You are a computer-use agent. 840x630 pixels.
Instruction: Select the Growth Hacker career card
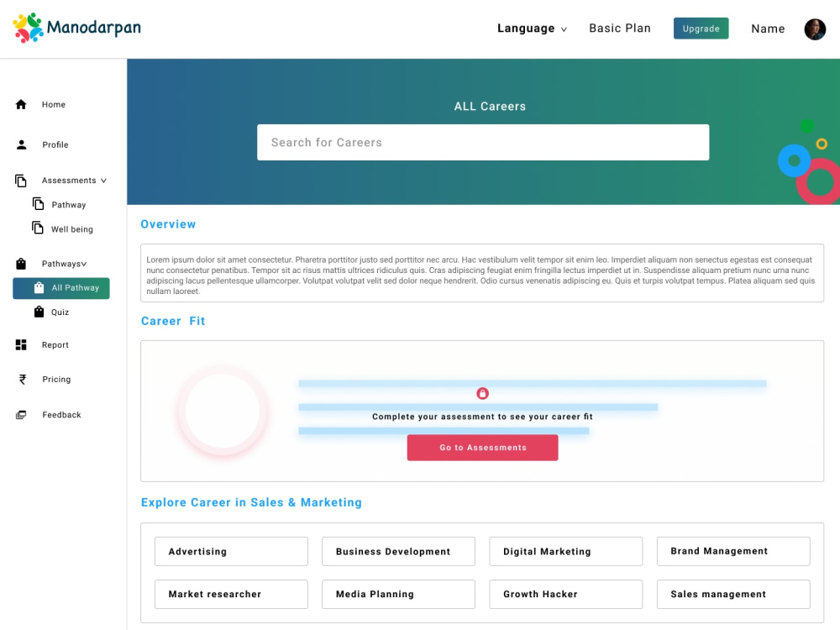coord(565,594)
